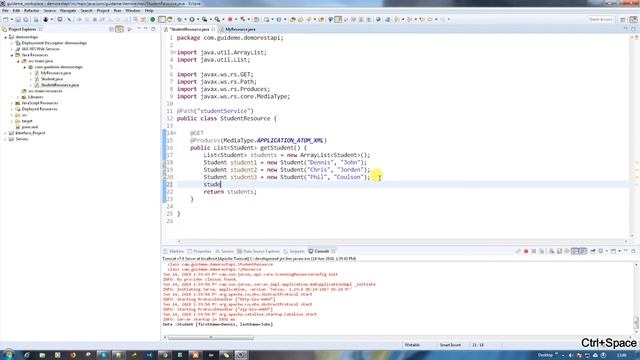Select the Java EE perspective icon

[633, 20]
